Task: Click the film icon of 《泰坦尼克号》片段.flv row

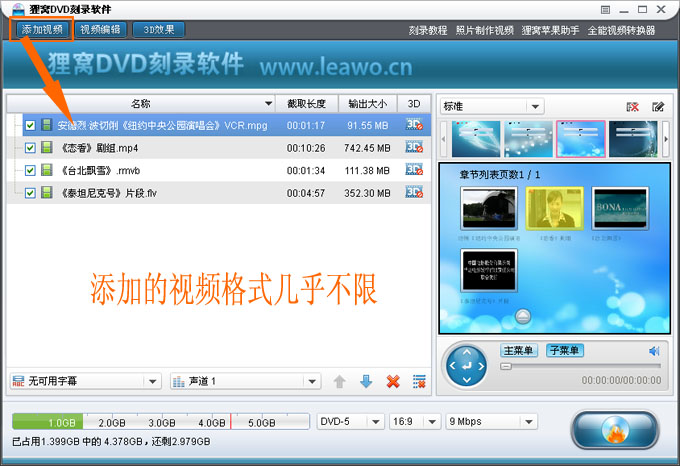Action: click(x=46, y=192)
